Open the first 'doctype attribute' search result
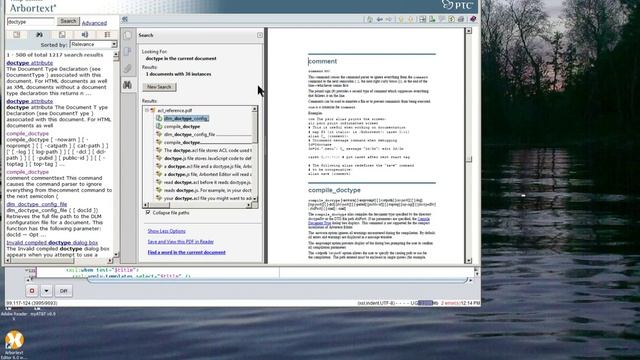Viewport: 640px width, 360px height. pos(29,63)
